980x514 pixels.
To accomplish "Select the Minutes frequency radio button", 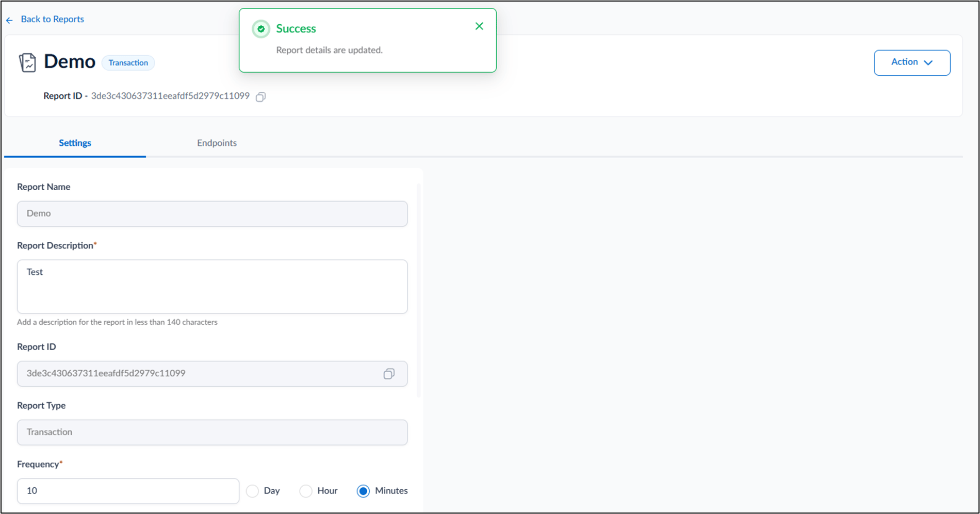I will click(363, 491).
